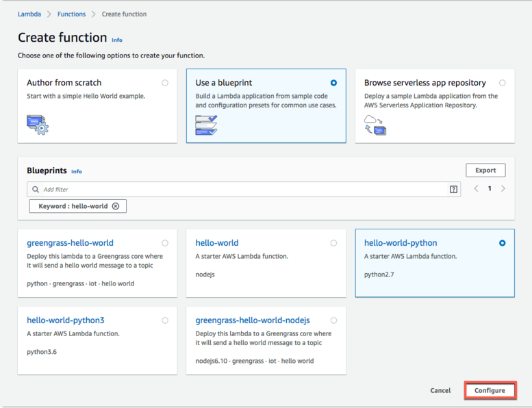Click nodejs6.10 greengrass iot tags text

(255, 361)
